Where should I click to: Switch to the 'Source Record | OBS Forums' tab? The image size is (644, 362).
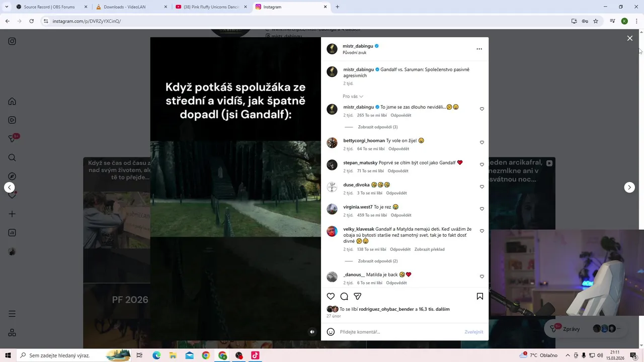(52, 7)
